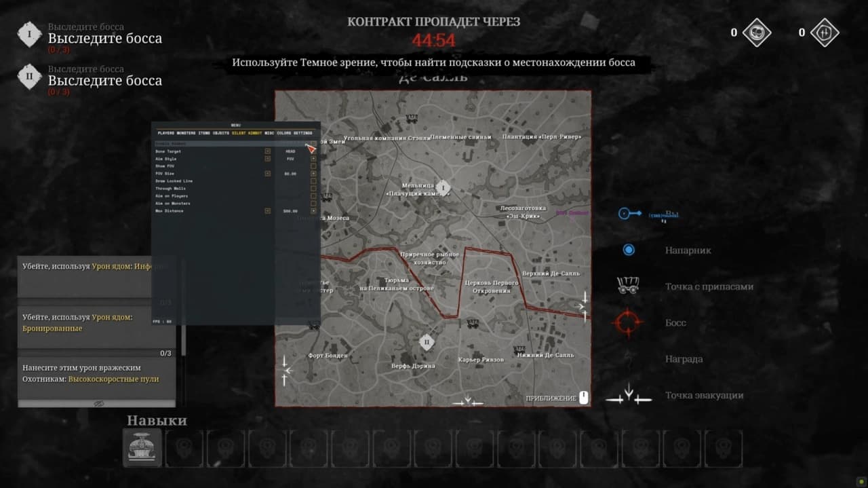The height and width of the screenshot is (488, 868).
Task: Click the Урон ядом: Инф... challenge card
Action: (96, 276)
